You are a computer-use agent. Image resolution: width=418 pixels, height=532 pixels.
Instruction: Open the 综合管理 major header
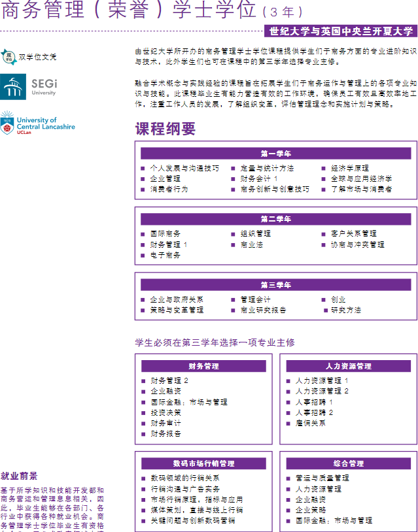[348, 463]
